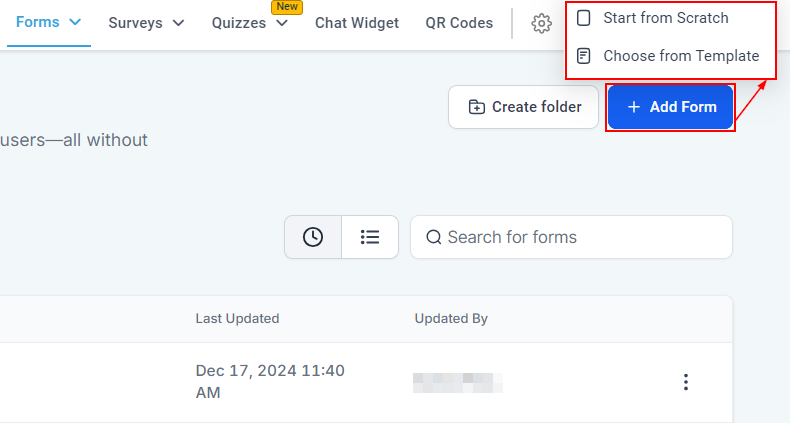Focus the Search for forms field
The image size is (790, 423).
[x=585, y=237]
